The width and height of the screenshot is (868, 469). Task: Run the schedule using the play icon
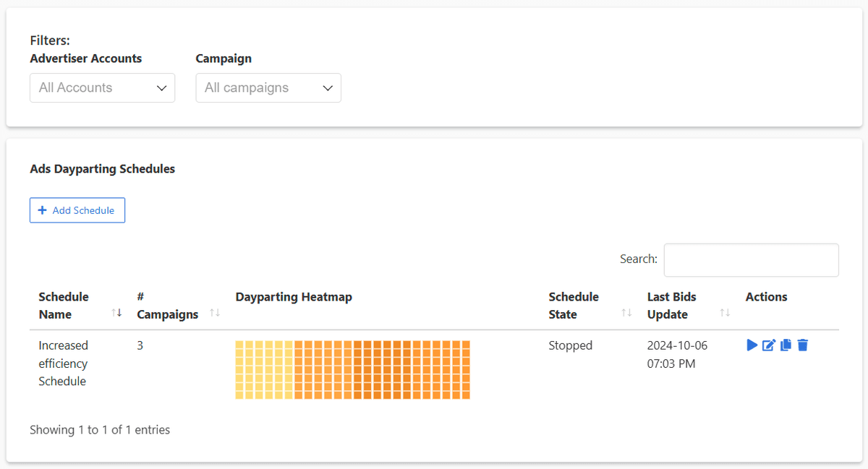[x=752, y=345]
